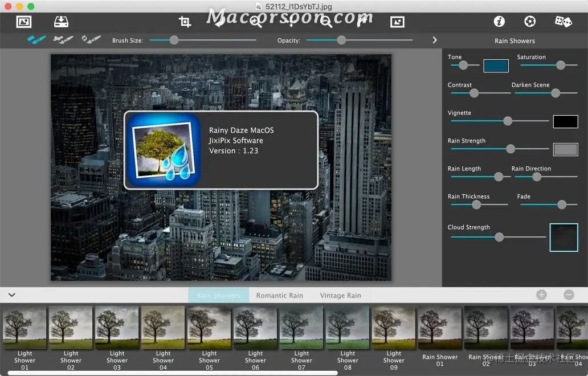
Task: Open the black Vignette color swatch
Action: [565, 121]
